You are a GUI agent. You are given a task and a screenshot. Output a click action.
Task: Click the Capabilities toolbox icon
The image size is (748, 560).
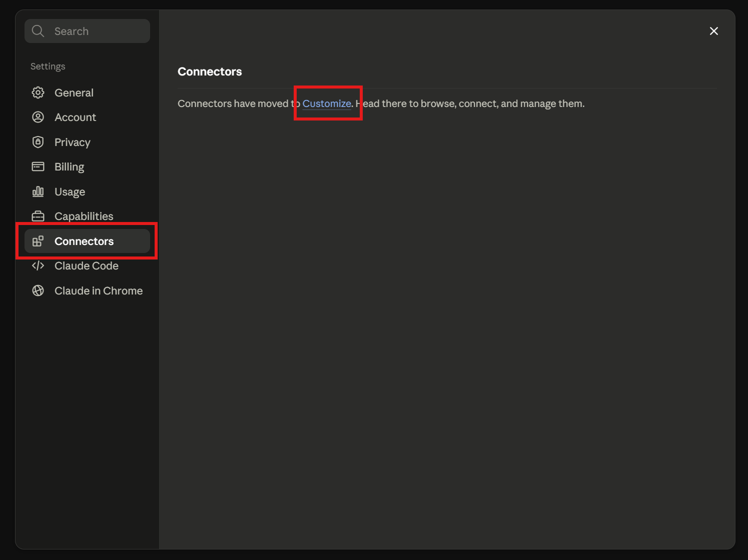(38, 216)
